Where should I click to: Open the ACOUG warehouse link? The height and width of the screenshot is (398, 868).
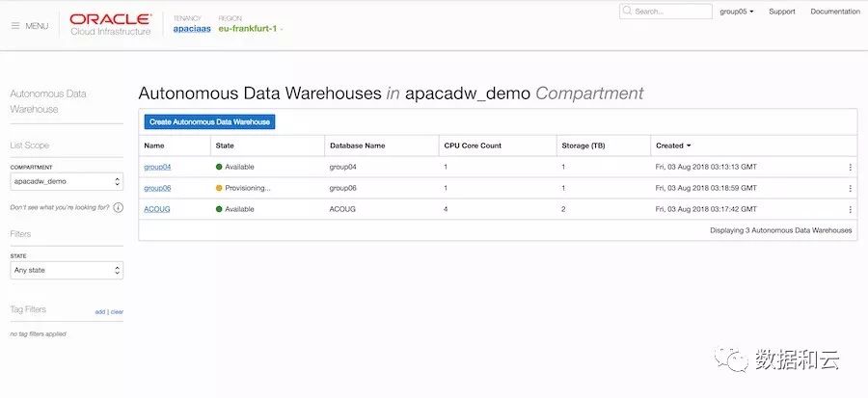pos(157,209)
